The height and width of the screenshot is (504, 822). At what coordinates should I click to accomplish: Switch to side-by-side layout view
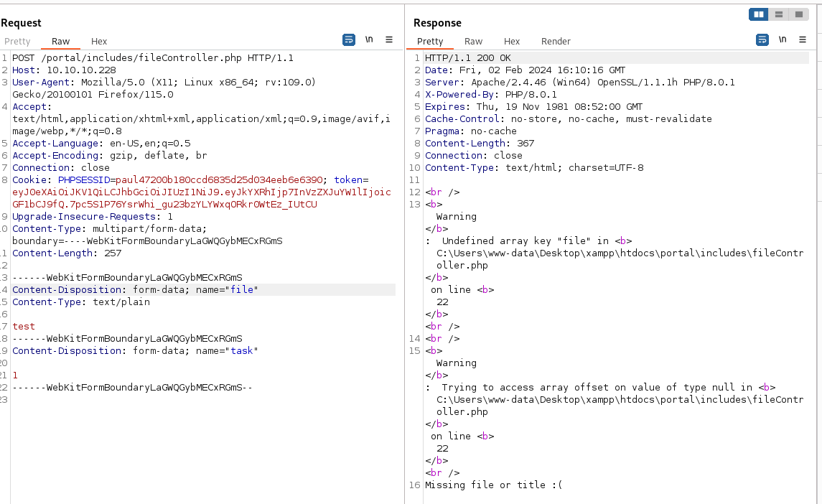click(x=758, y=14)
